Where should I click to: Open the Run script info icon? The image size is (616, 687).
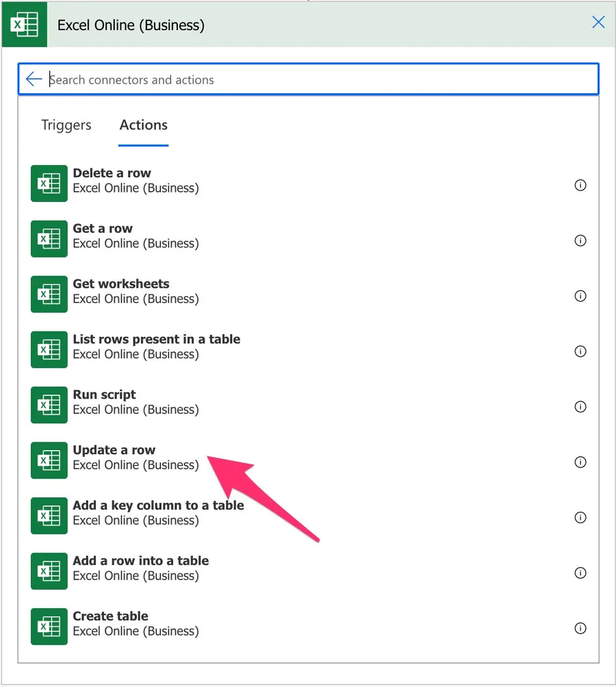pos(580,407)
